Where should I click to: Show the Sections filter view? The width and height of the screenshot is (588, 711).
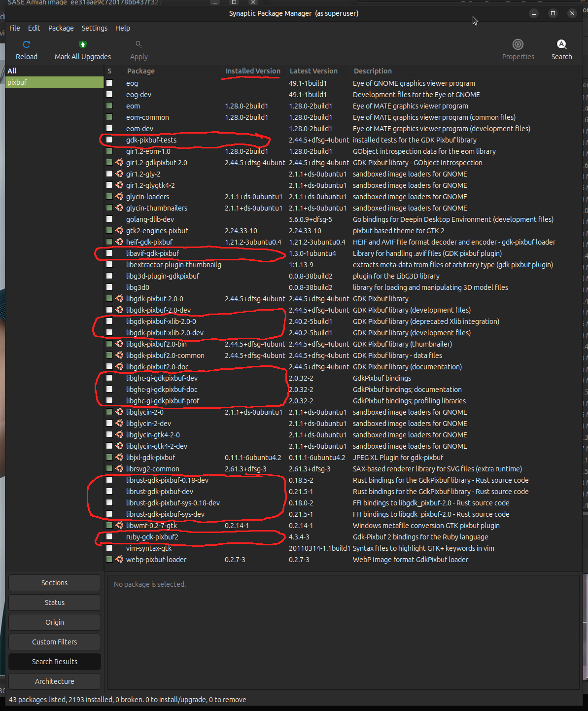(x=55, y=583)
